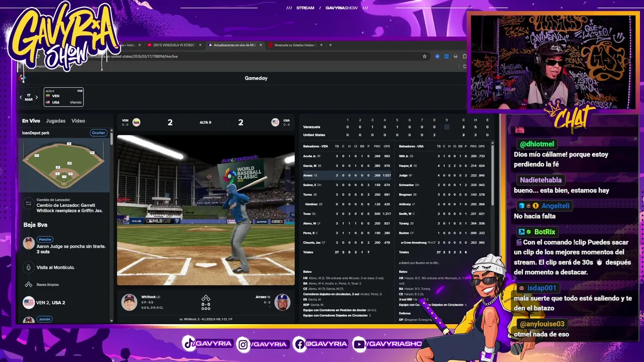The image size is (644, 362).
Task: Click the USA flag beside 'VEN 2, USA 2'
Action: click(x=29, y=303)
